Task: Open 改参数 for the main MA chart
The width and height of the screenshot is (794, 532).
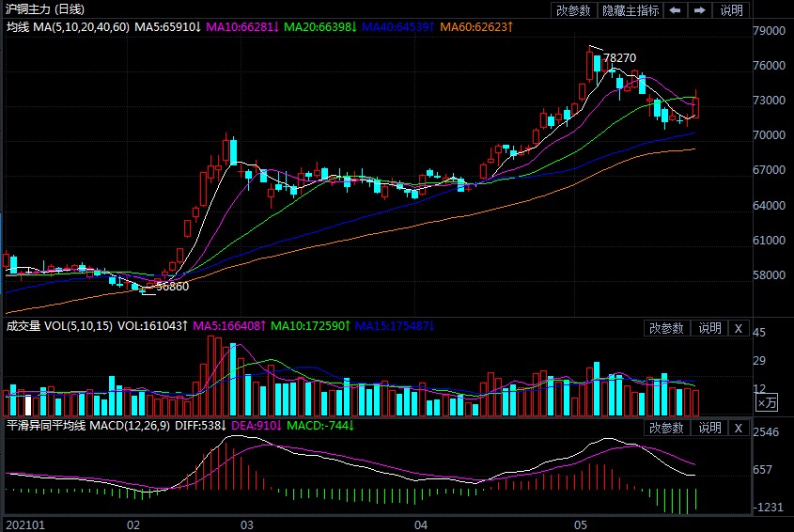Action: [573, 11]
